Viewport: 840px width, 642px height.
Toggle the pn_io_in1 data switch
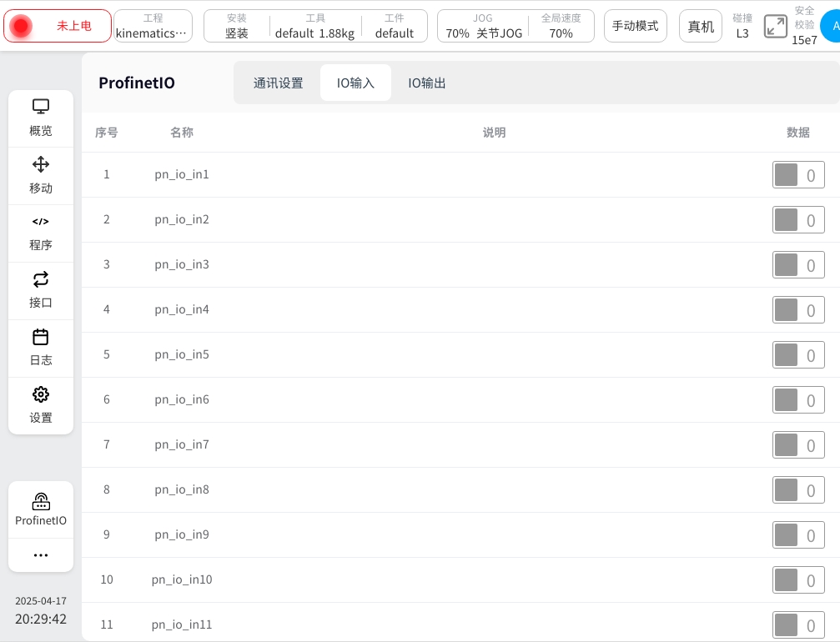[x=797, y=175]
